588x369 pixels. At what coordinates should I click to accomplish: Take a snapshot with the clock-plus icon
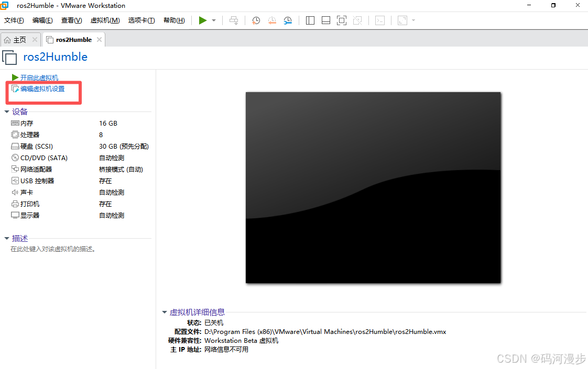[x=256, y=20]
